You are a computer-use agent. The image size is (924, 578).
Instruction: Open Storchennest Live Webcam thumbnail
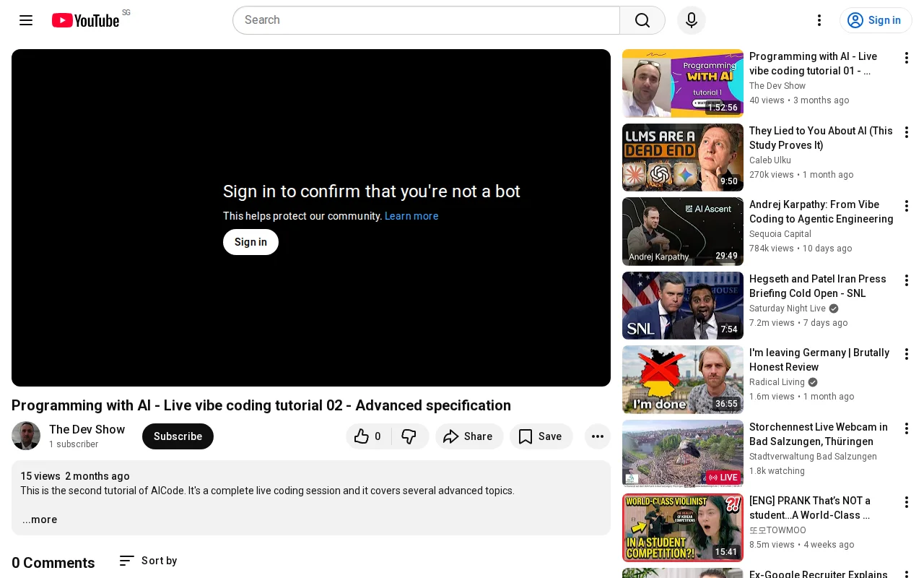683,454
